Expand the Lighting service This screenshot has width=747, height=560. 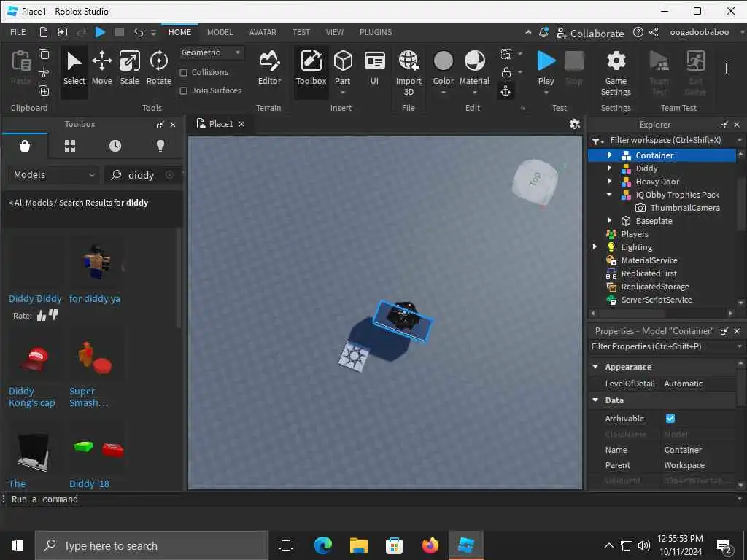[595, 246]
